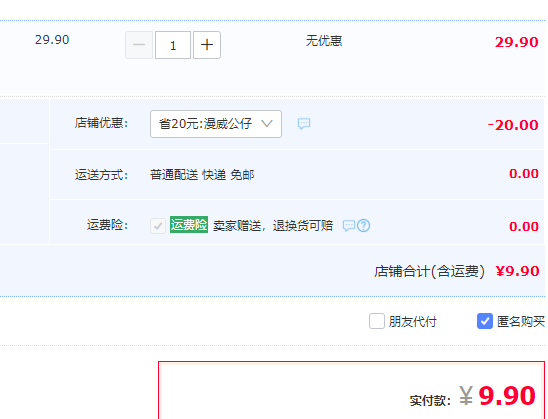
Task: Click the 店铺合计 total ¥9.90 amount
Action: click(x=518, y=271)
